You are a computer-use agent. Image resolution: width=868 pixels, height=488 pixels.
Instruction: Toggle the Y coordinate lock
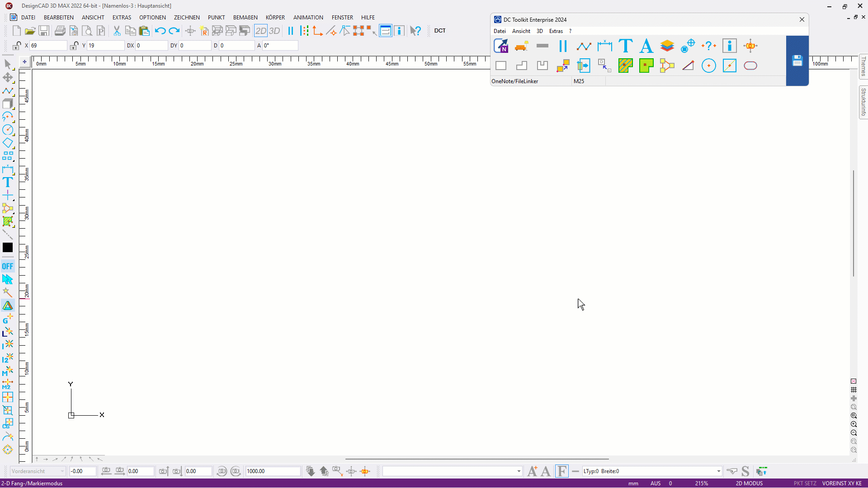74,46
